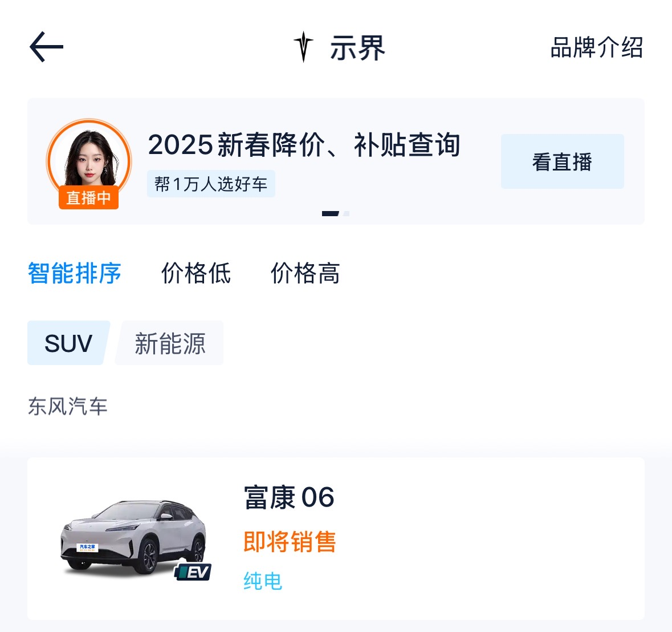Tap the 帮1万人选好车 tag
Viewport: 672px width, 632px height.
coord(211,184)
